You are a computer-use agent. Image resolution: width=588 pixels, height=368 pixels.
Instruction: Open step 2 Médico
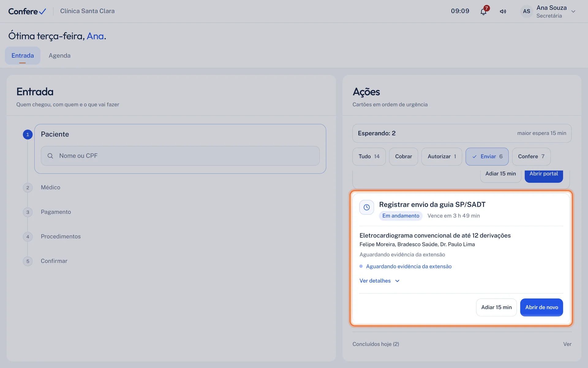tap(51, 187)
